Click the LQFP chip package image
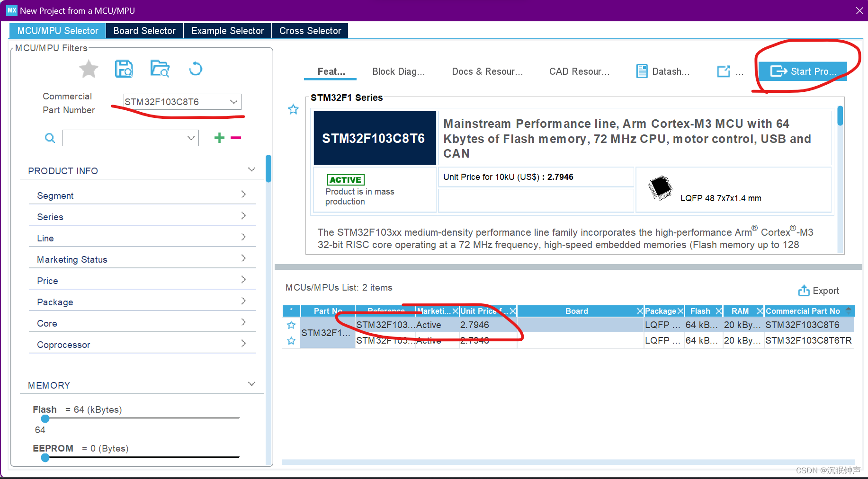The width and height of the screenshot is (868, 479). point(660,188)
